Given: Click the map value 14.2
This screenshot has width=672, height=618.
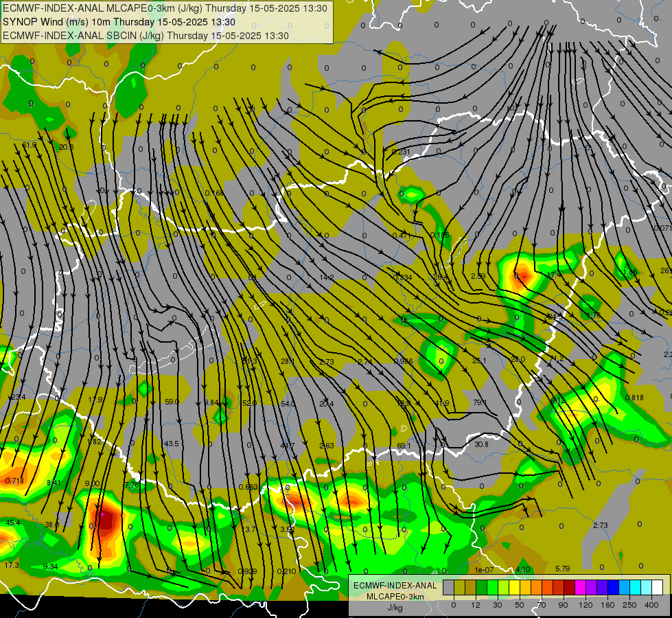Looking at the screenshot, I should (327, 278).
